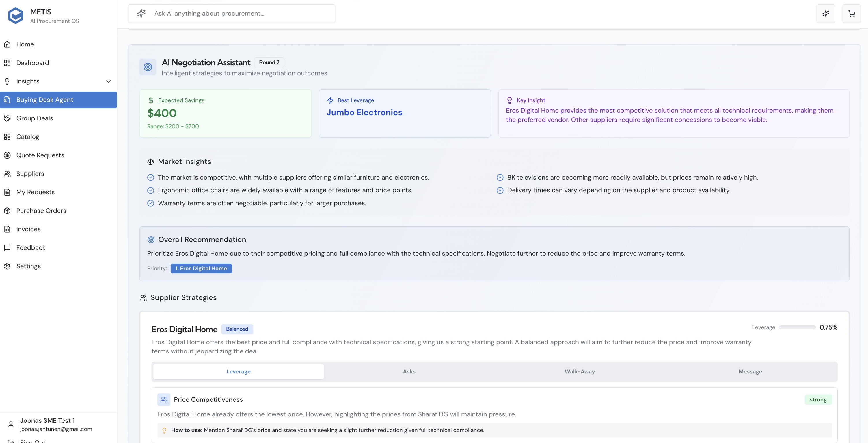Screen dimensions: 868x443
Task: Click the Eros Digital Home supplier heading
Action: coord(184,329)
